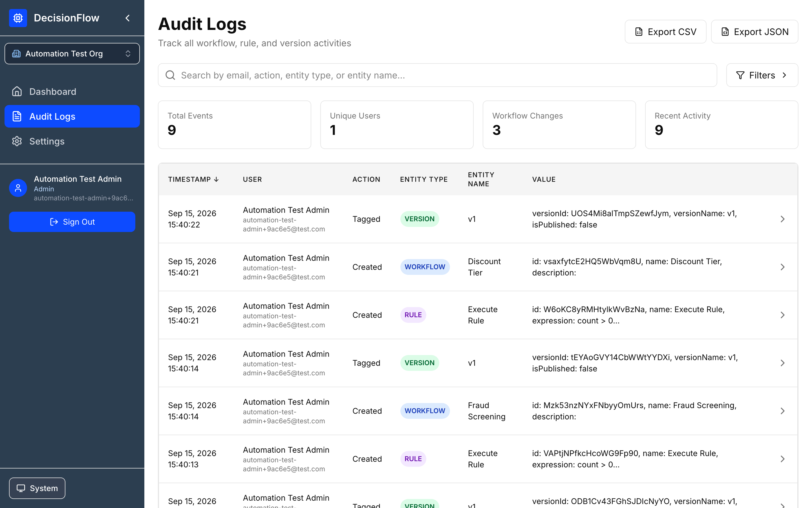Select the Workflow Changes card
This screenshot has height=508, width=812.
559,125
